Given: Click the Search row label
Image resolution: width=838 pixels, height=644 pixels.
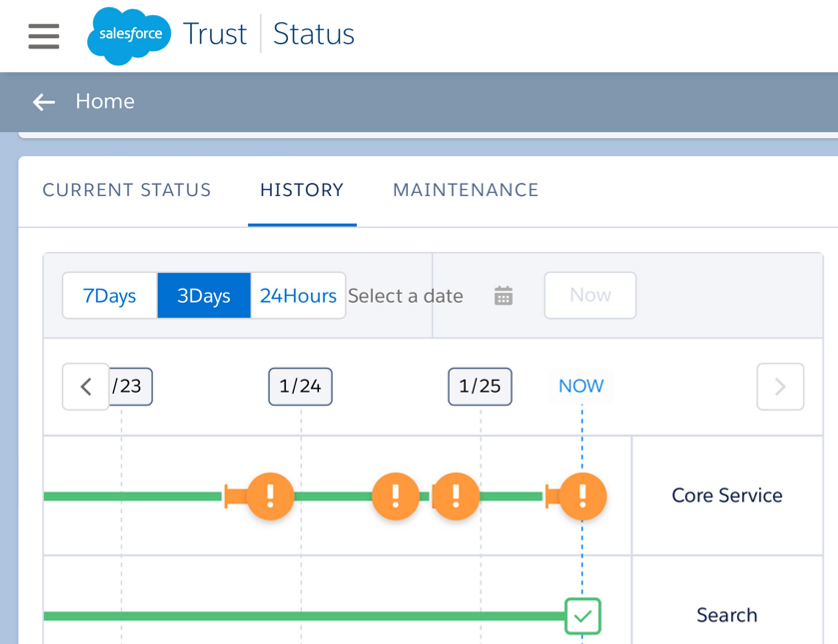Looking at the screenshot, I should 727,615.
